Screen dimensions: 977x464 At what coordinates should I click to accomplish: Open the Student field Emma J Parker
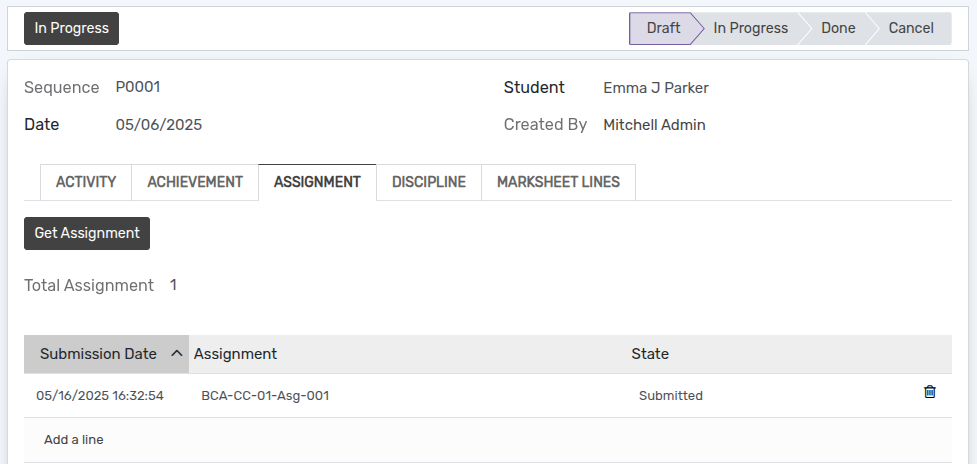pos(656,88)
